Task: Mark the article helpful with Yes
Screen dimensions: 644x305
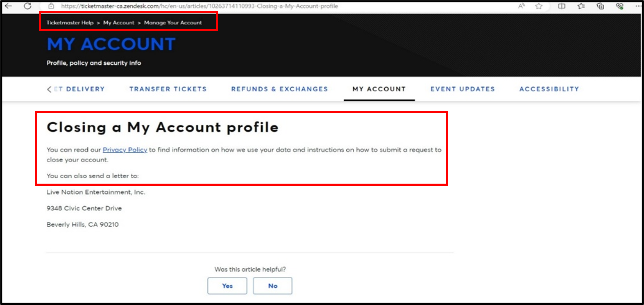Action: pyautogui.click(x=227, y=286)
